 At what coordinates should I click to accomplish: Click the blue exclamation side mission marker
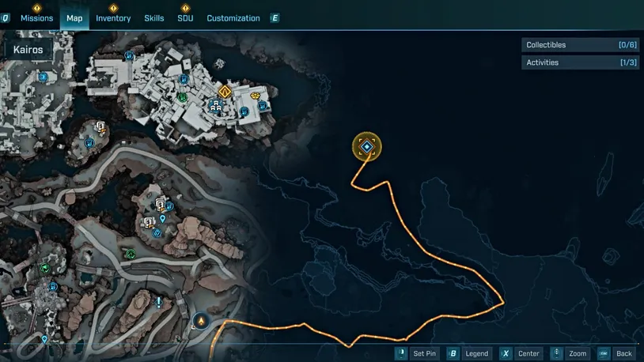[158, 303]
